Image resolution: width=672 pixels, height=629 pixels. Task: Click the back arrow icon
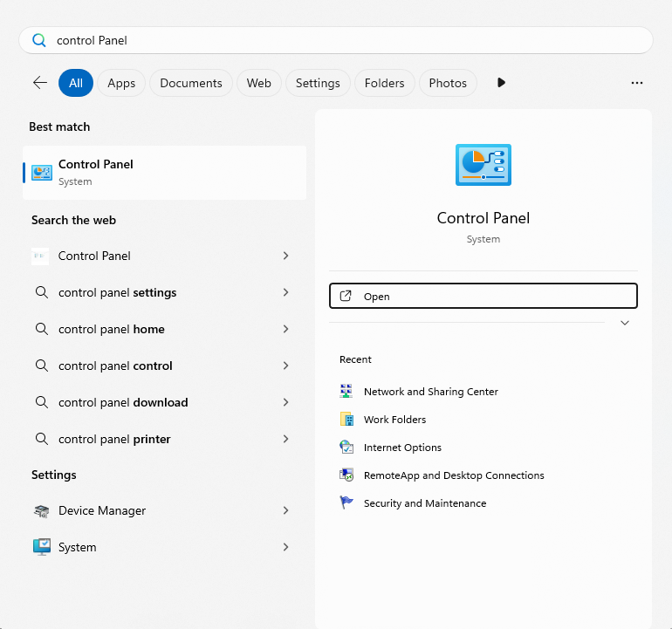pyautogui.click(x=40, y=83)
